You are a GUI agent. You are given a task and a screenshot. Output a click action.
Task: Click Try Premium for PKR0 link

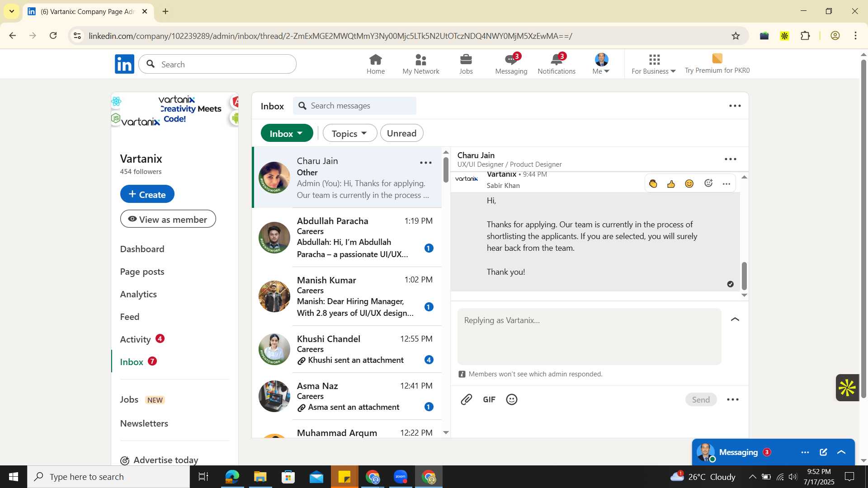point(717,64)
